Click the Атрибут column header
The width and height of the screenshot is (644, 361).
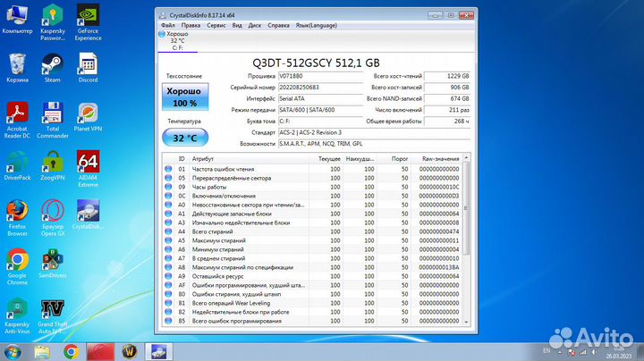(x=249, y=159)
